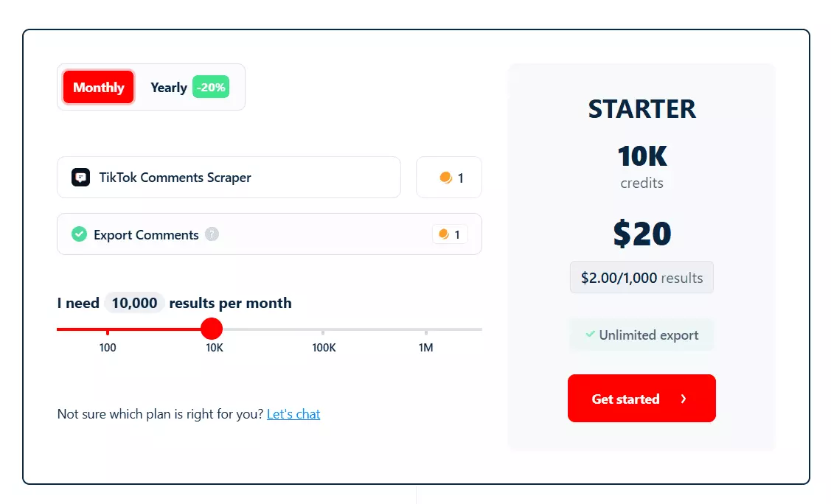The height and width of the screenshot is (504, 831).
Task: Open the Export Comments help tooltip icon
Action: 212,234
